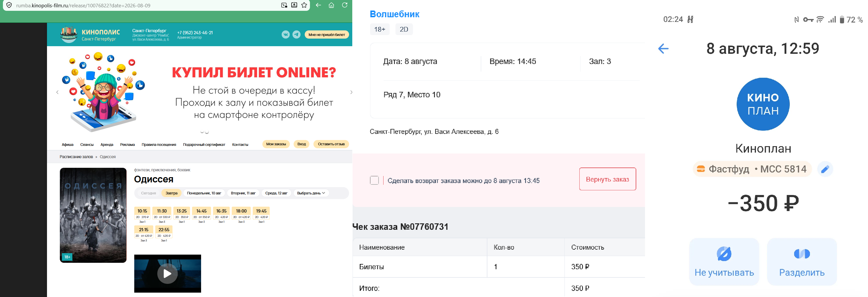
Task: Click Мне не пришёл билет button
Action: [327, 34]
